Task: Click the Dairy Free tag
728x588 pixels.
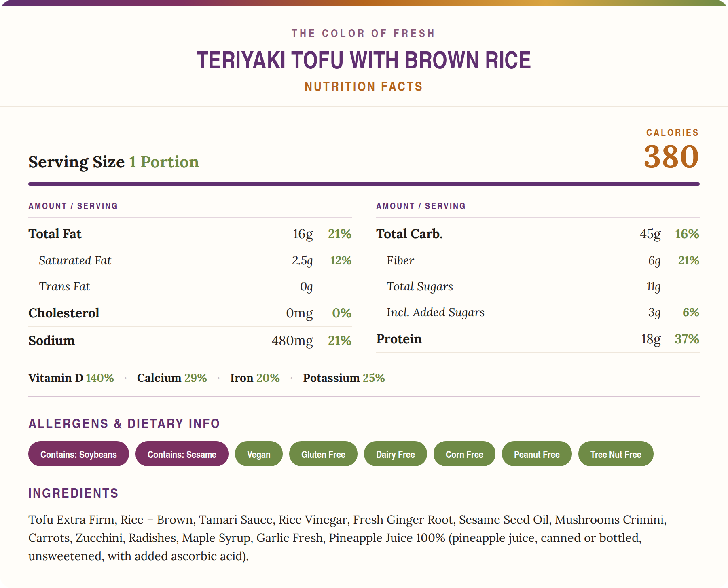Action: [396, 454]
